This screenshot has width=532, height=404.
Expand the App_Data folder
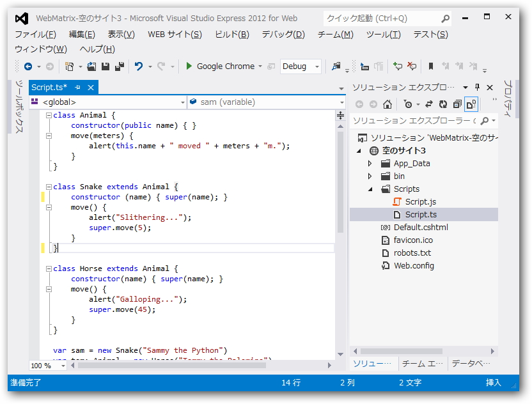point(370,164)
